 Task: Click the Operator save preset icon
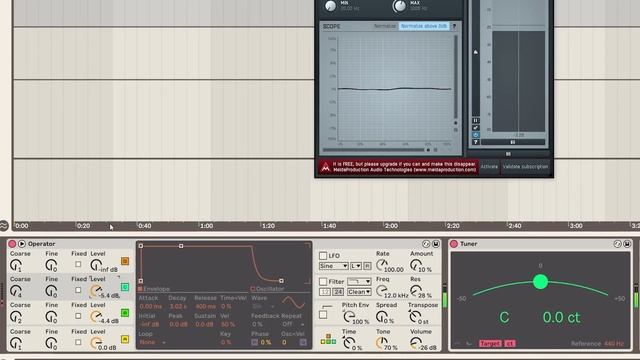pyautogui.click(x=436, y=244)
